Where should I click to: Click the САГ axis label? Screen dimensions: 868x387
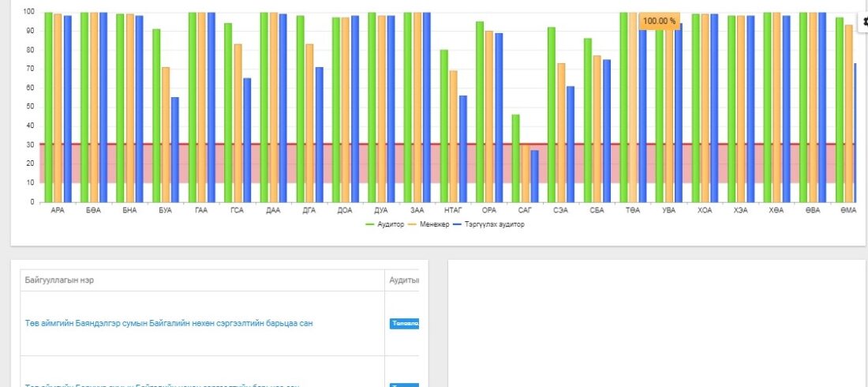[x=524, y=211]
